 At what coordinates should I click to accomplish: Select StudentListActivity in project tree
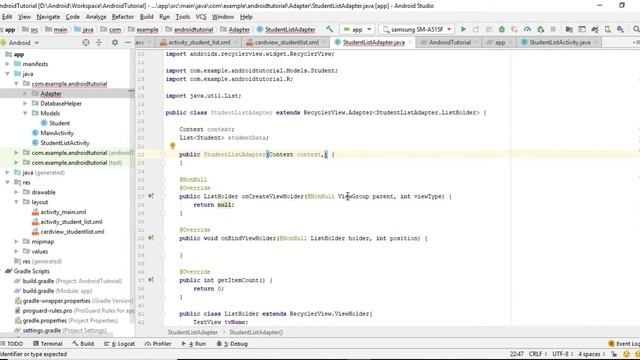[64, 143]
